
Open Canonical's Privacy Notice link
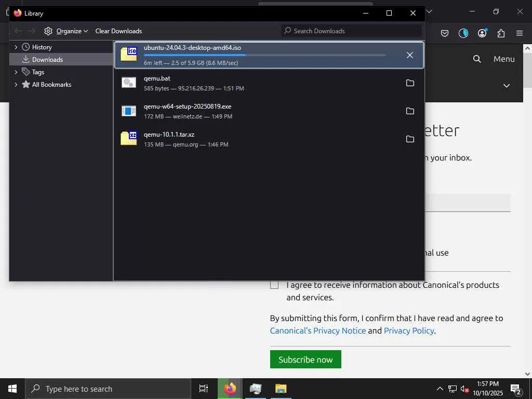tap(318, 330)
